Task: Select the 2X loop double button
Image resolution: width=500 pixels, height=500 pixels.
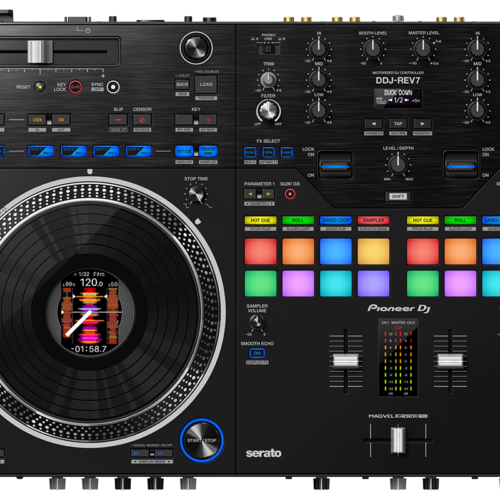Action: 61,120
